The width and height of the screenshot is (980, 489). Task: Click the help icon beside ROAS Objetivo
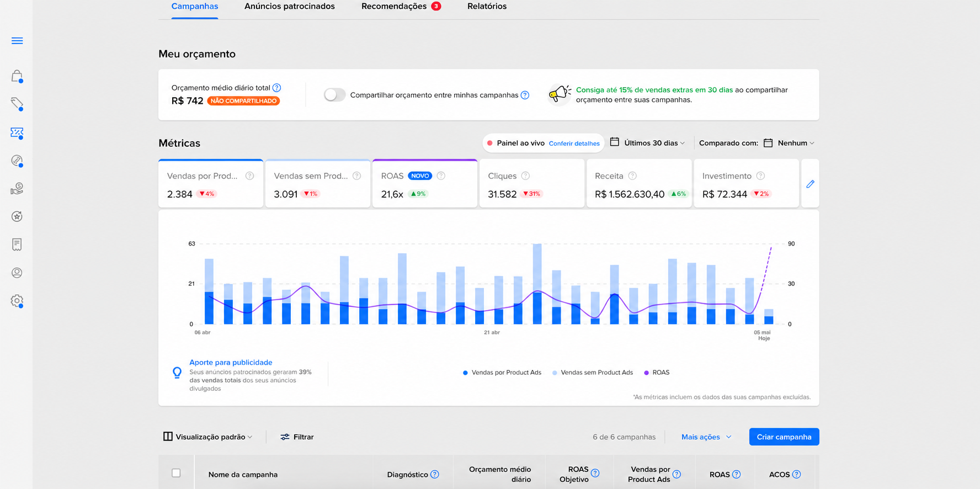pos(595,473)
